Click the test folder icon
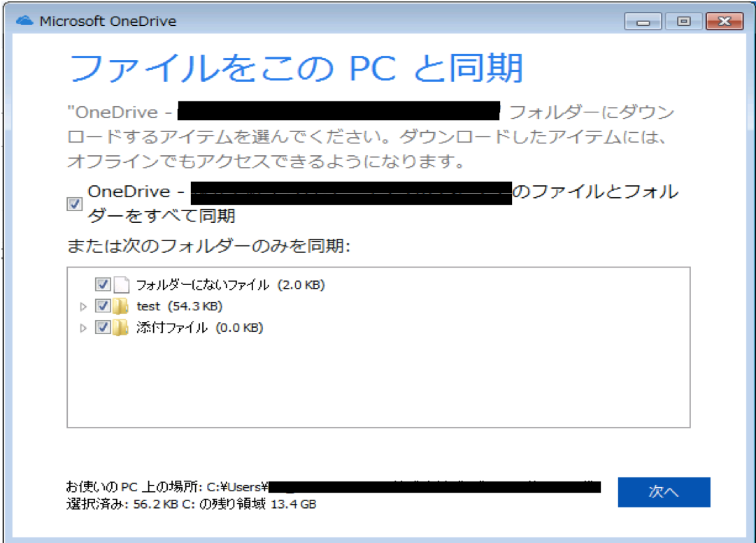 click(x=122, y=306)
